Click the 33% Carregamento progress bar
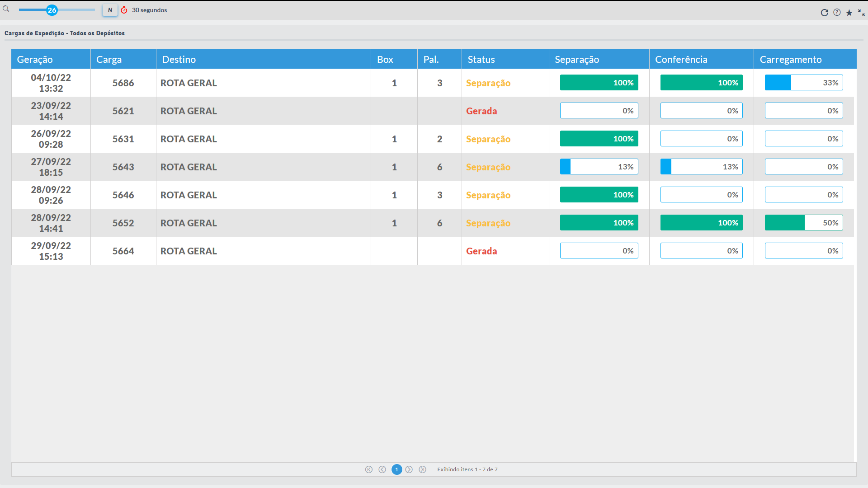Screen dimensions: 868x488 (803, 83)
